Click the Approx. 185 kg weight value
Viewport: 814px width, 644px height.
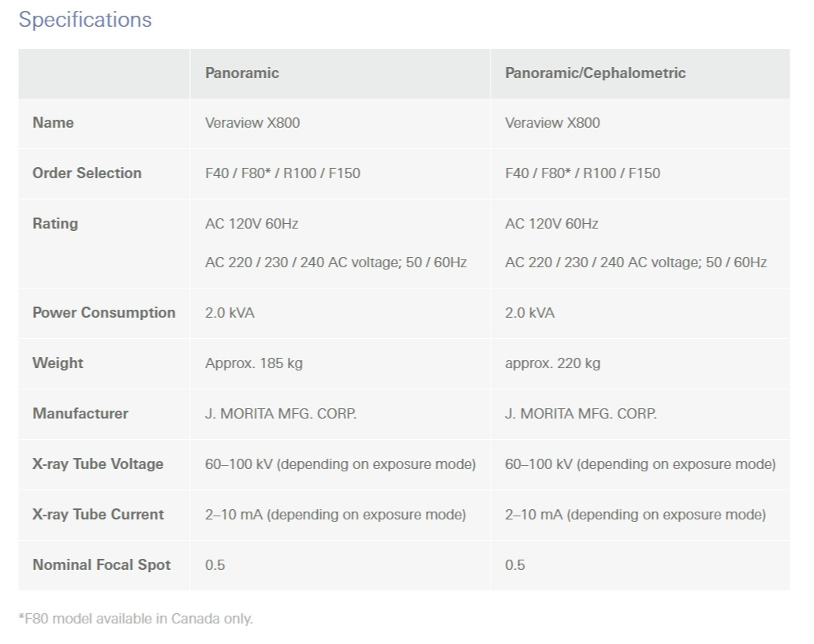pos(253,363)
